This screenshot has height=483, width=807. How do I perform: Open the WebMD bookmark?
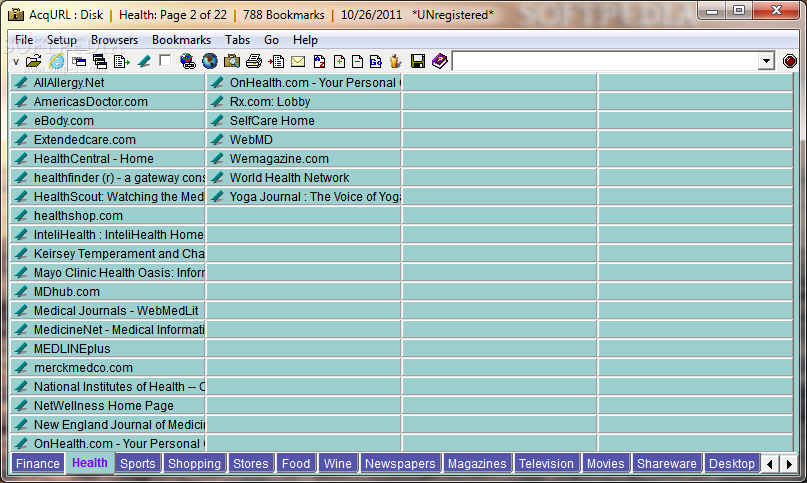coord(303,140)
